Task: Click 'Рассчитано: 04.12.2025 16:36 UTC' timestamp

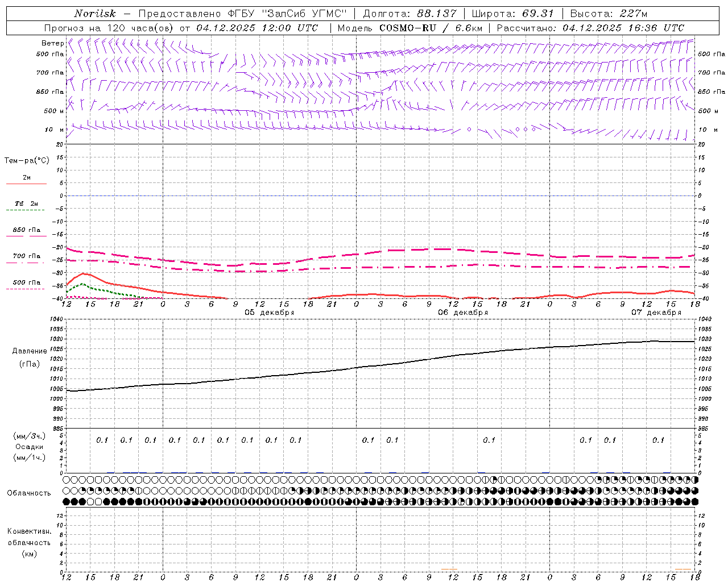Action: tap(590, 28)
